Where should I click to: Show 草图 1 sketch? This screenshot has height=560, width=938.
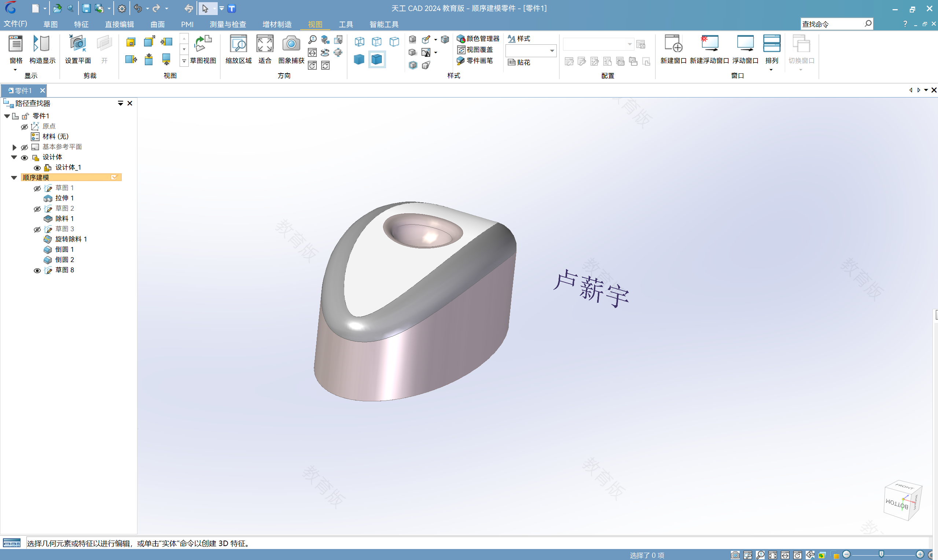[x=37, y=188]
